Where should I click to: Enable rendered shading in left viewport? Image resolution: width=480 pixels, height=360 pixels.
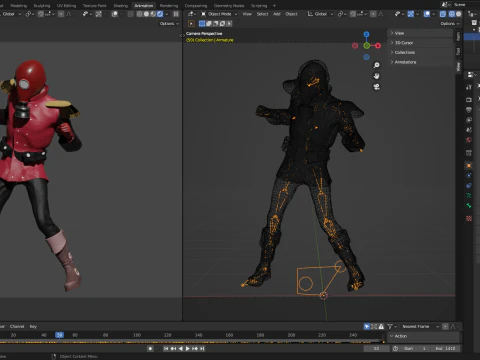160,14
